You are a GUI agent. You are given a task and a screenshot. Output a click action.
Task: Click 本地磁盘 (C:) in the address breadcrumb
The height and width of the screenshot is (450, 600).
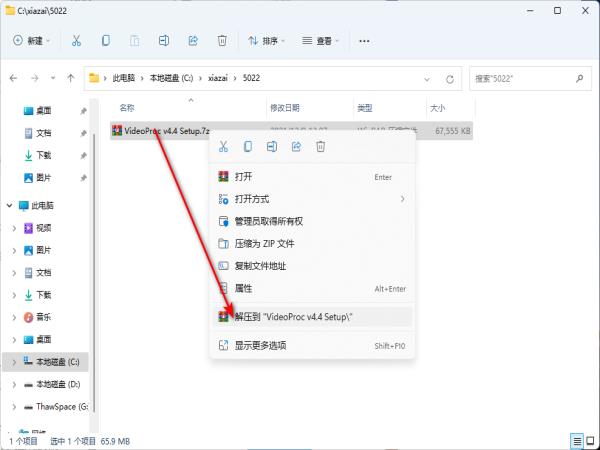pyautogui.click(x=171, y=78)
